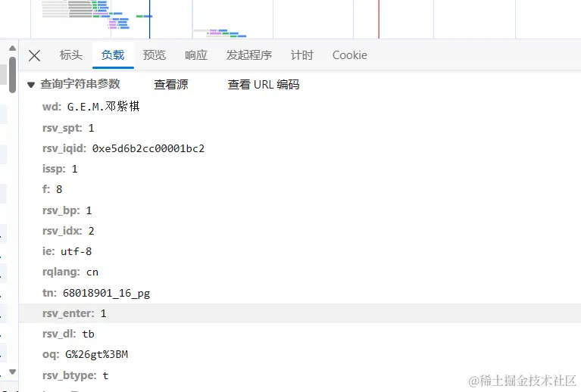Select the rsv_btype parameter row

point(300,375)
